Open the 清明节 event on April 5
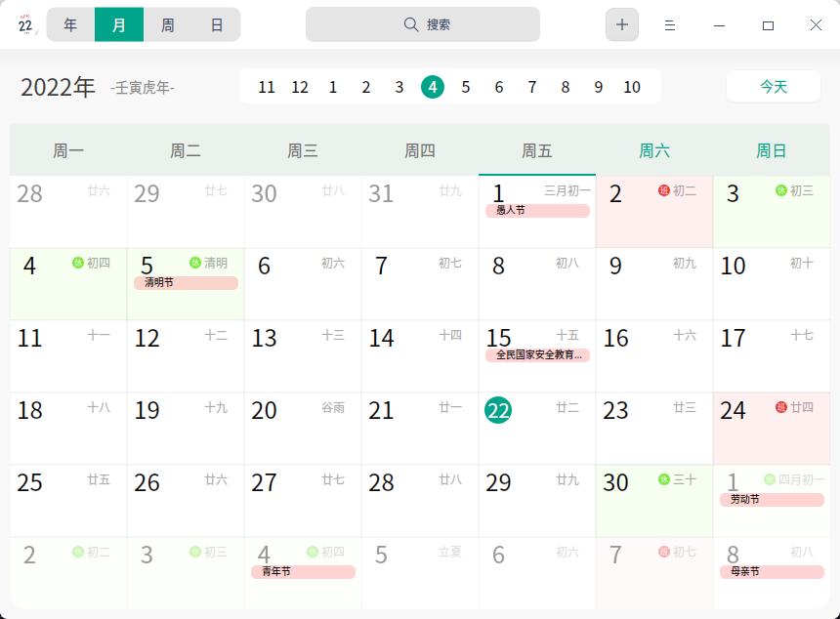The width and height of the screenshot is (840, 619). pyautogui.click(x=186, y=283)
